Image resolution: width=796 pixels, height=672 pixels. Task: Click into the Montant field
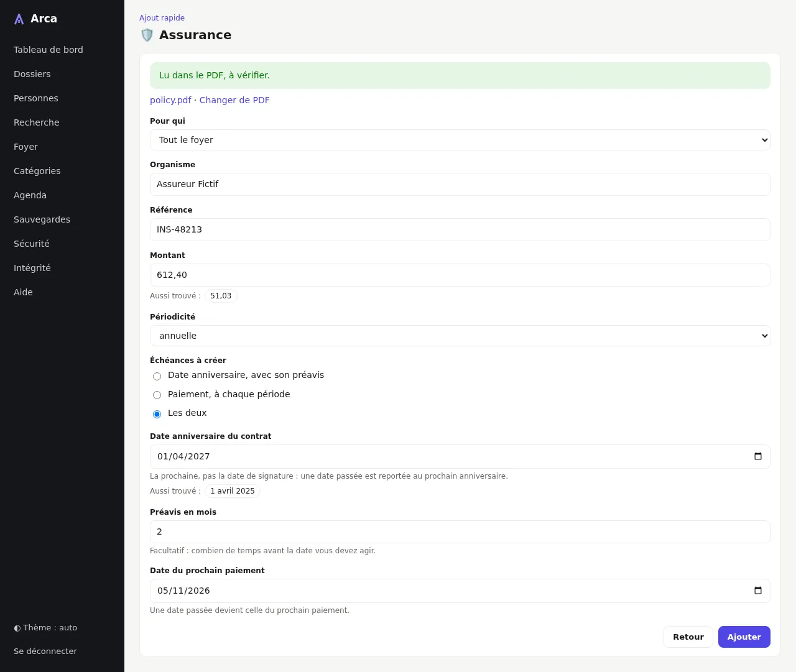pos(460,275)
